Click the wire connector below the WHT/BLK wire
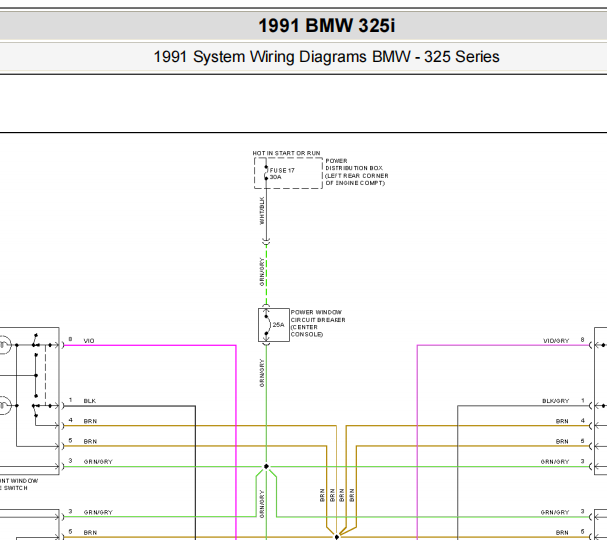Image resolution: width=607 pixels, height=540 pixels. click(266, 242)
